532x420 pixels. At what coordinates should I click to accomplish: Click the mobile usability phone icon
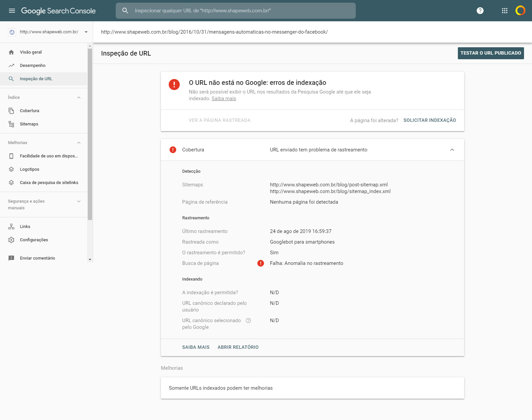point(11,156)
